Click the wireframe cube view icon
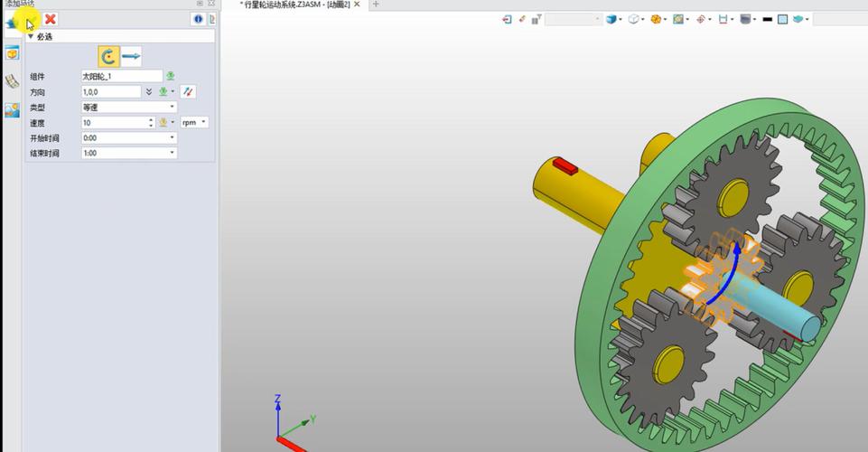The width and height of the screenshot is (868, 452). [x=633, y=19]
